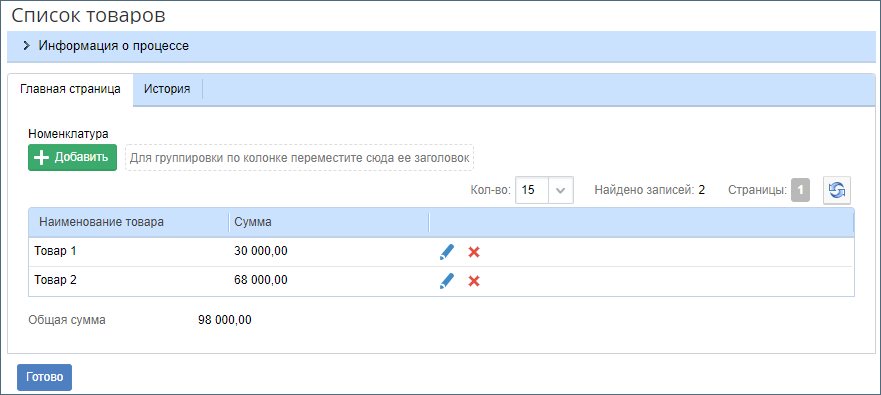Go to page 1 in Страницы
Viewport: 881px width, 395px height.
point(801,190)
